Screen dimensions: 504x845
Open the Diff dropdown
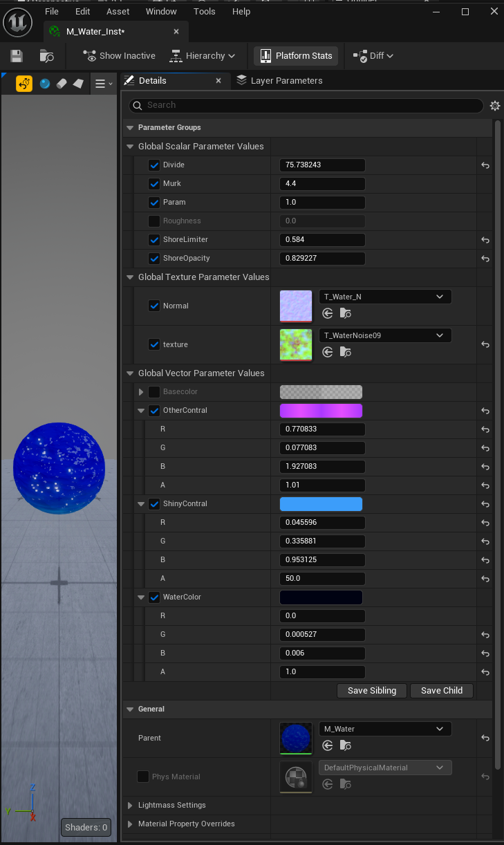(374, 56)
